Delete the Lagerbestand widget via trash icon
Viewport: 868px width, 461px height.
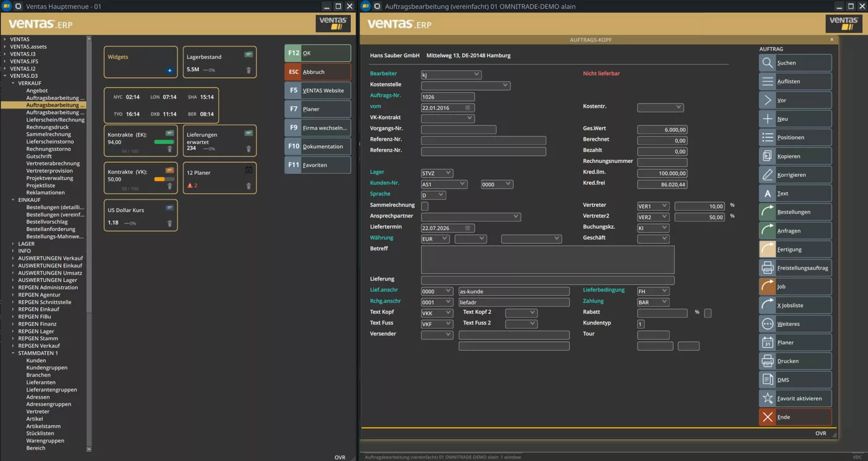[x=249, y=70]
